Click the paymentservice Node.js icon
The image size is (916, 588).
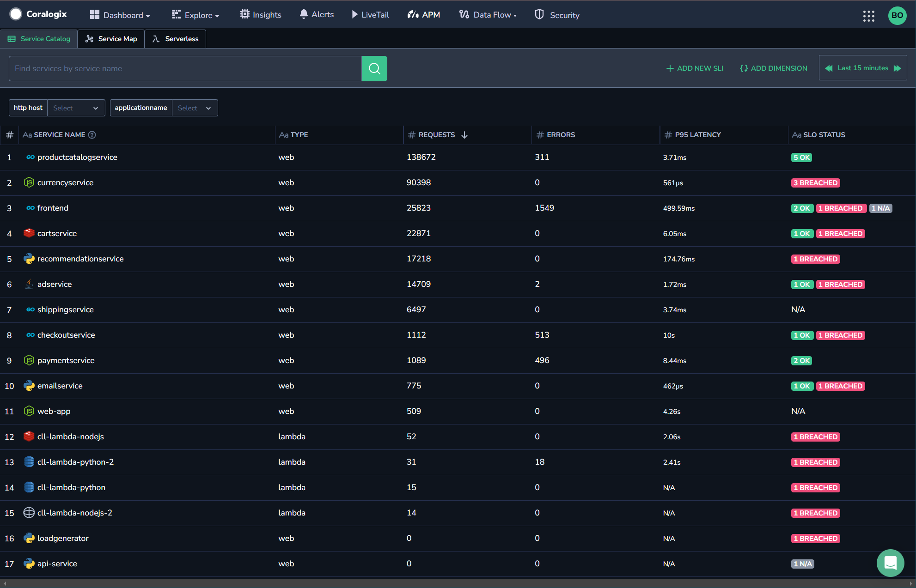[x=29, y=360]
